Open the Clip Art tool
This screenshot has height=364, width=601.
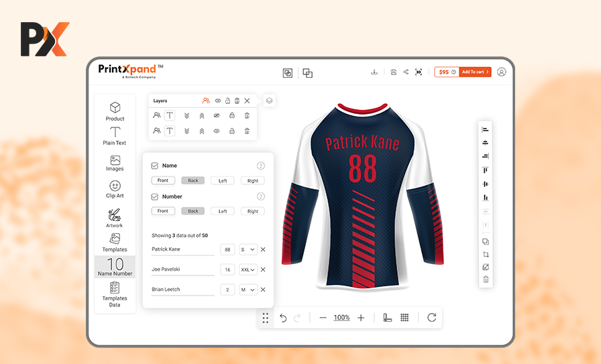pos(115,189)
